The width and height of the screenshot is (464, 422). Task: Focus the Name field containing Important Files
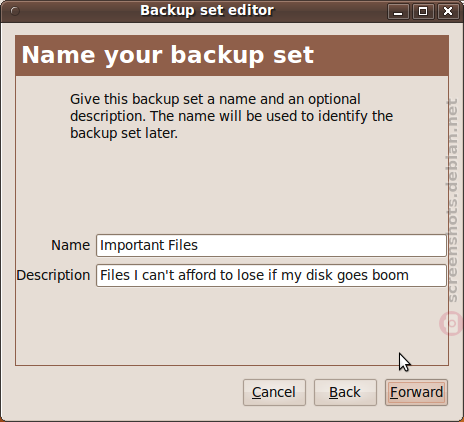(x=271, y=245)
